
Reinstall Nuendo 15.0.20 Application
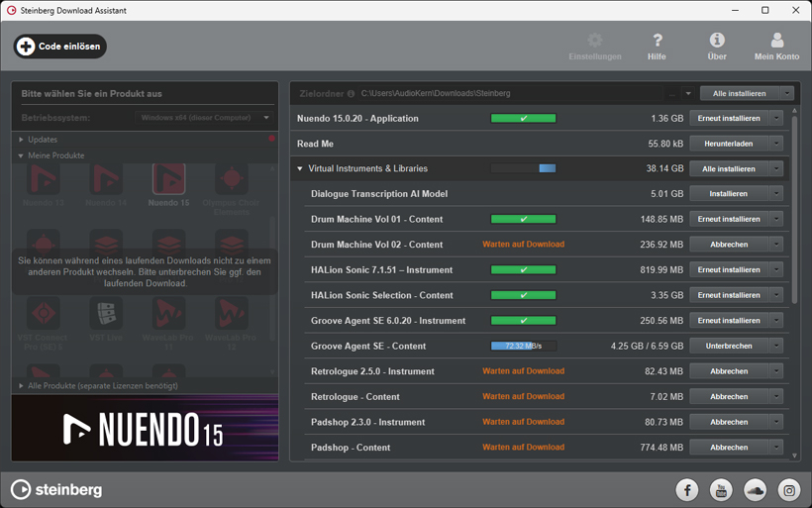729,119
